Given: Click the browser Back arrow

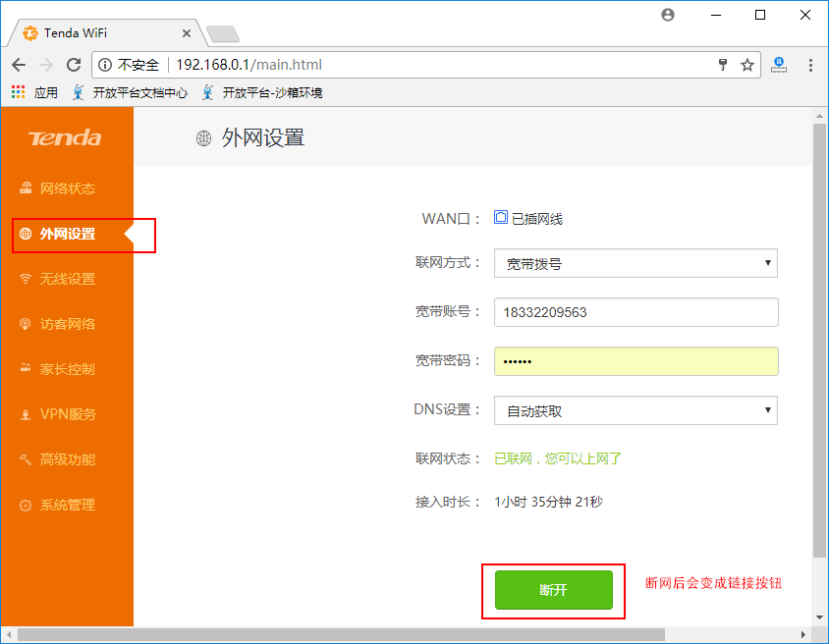Looking at the screenshot, I should click(x=19, y=65).
